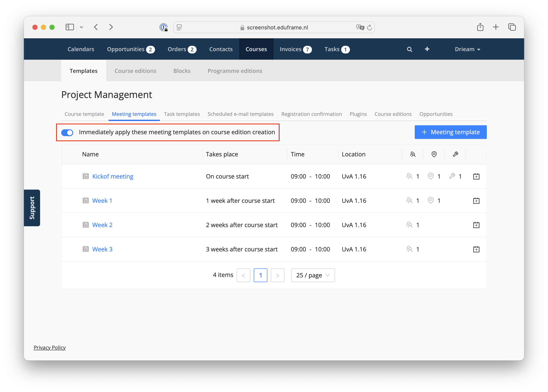This screenshot has height=392, width=548.
Task: Open the Week 2 meeting link
Action: [102, 225]
